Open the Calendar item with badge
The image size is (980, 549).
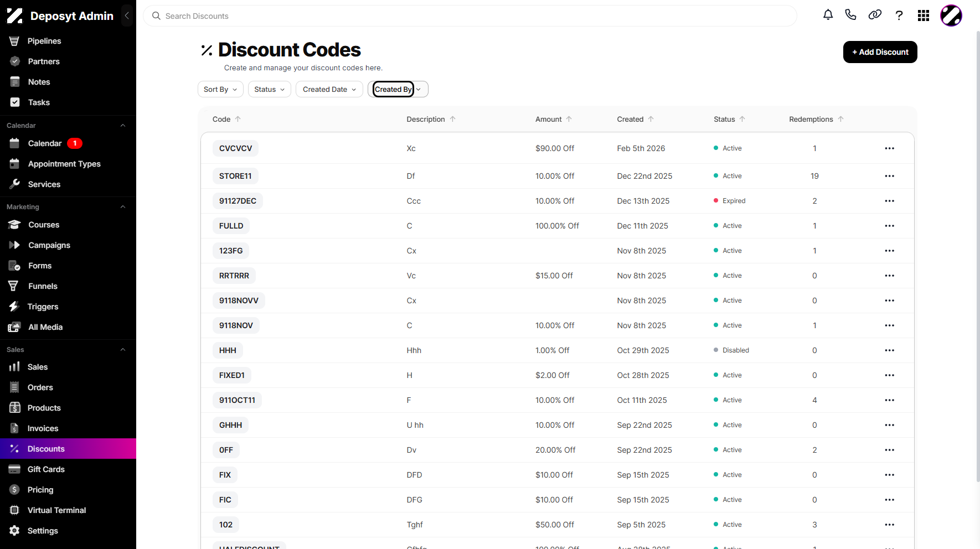pos(68,143)
